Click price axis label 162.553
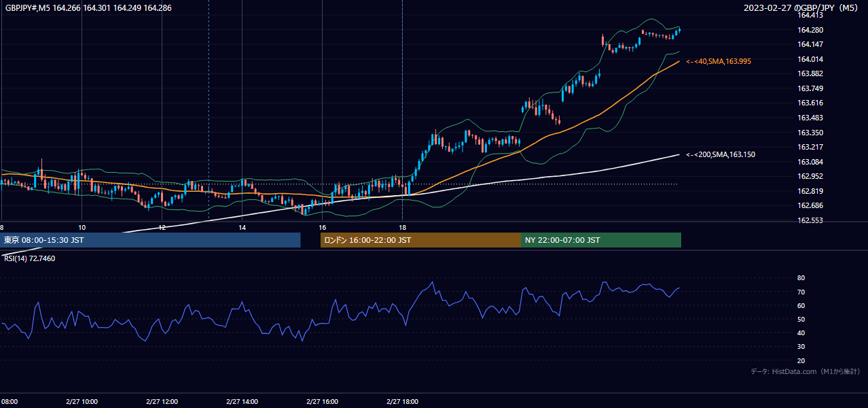Viewport: 868px width, 408px height. coord(810,220)
